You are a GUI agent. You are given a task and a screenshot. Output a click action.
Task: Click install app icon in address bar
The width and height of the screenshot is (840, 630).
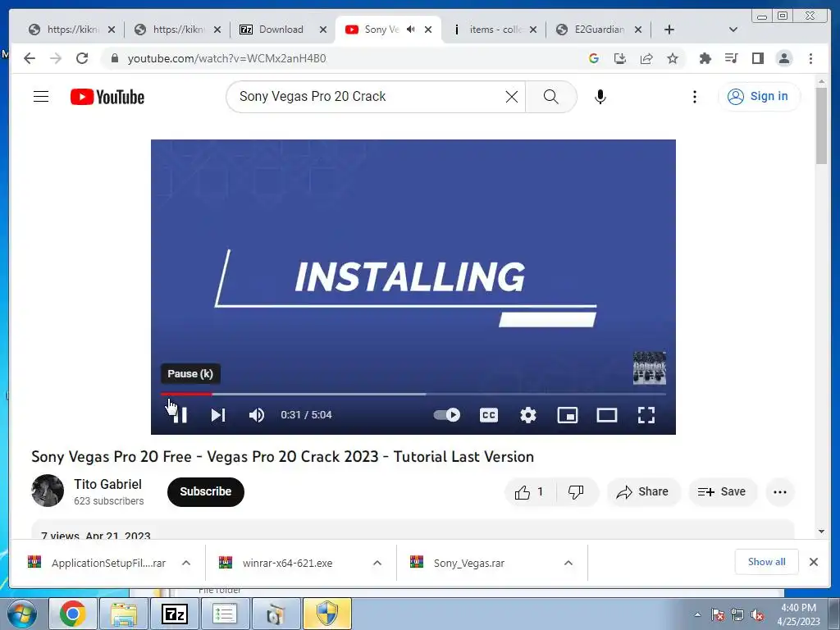pyautogui.click(x=620, y=58)
